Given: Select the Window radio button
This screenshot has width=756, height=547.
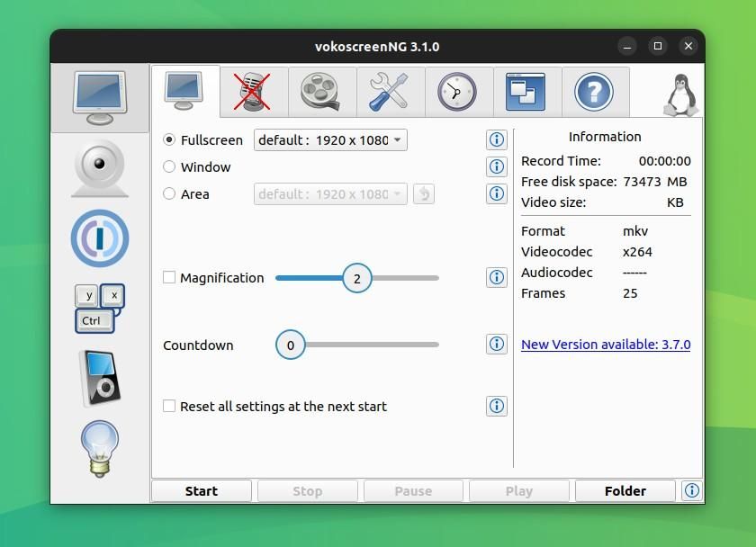Looking at the screenshot, I should coord(169,166).
